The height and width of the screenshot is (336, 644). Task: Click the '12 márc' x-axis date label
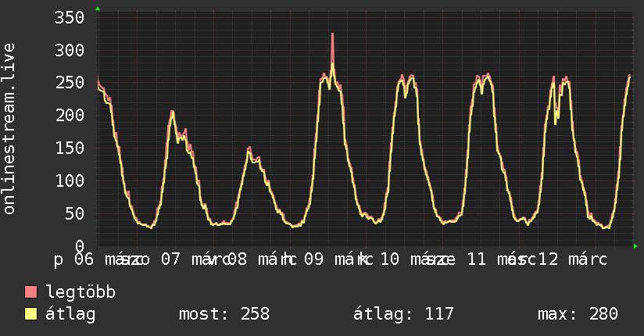coord(573,259)
